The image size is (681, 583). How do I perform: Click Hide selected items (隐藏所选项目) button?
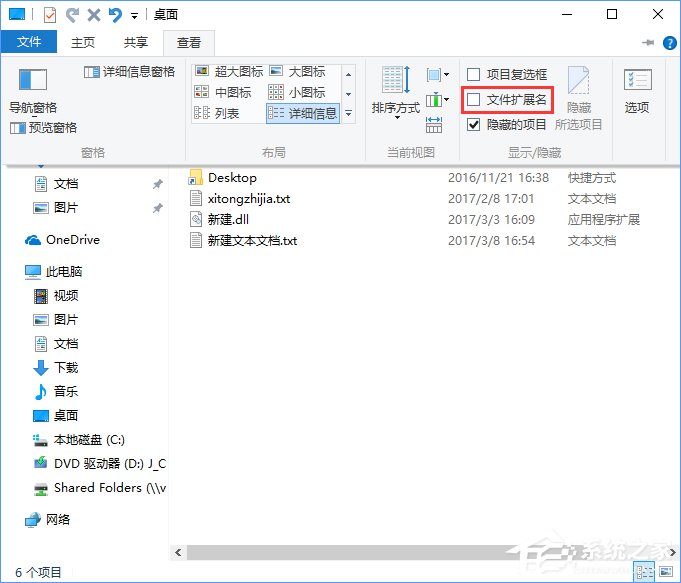click(x=579, y=98)
